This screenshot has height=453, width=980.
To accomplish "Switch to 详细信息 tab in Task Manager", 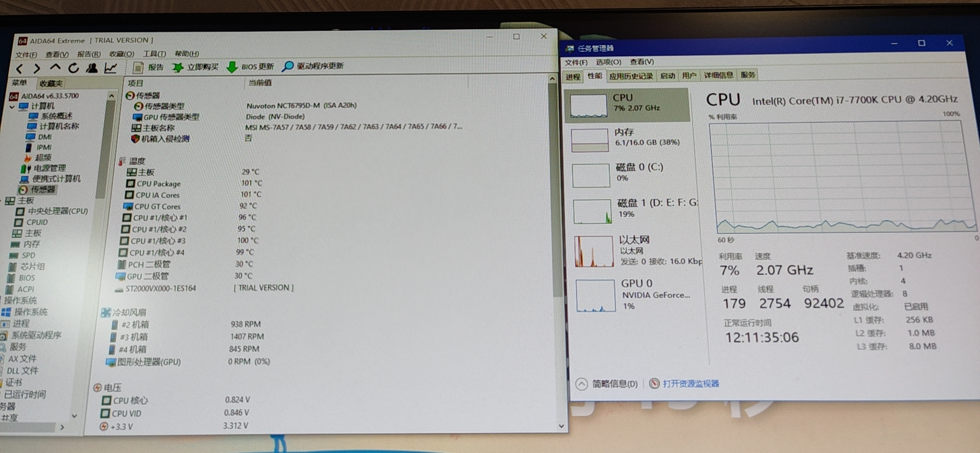I will point(718,75).
